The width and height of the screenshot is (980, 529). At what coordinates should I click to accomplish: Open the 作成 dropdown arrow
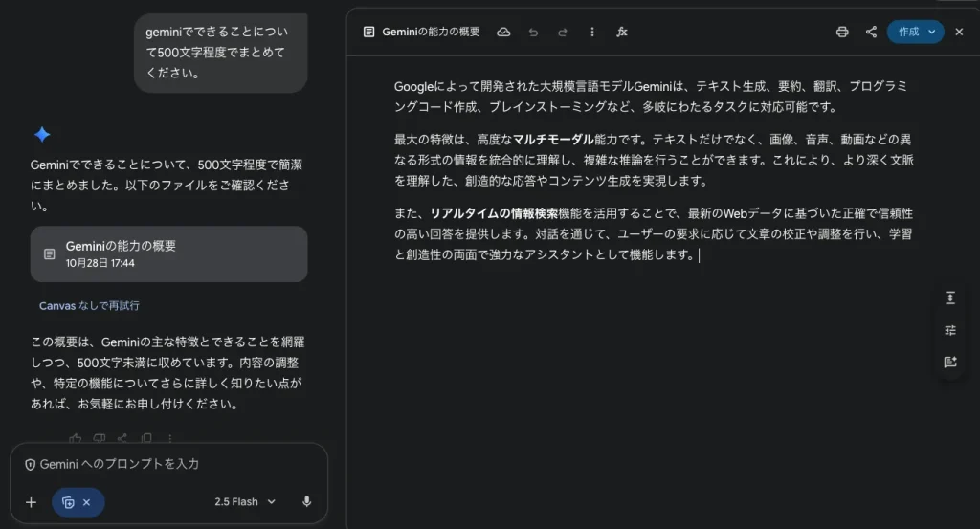click(x=932, y=32)
